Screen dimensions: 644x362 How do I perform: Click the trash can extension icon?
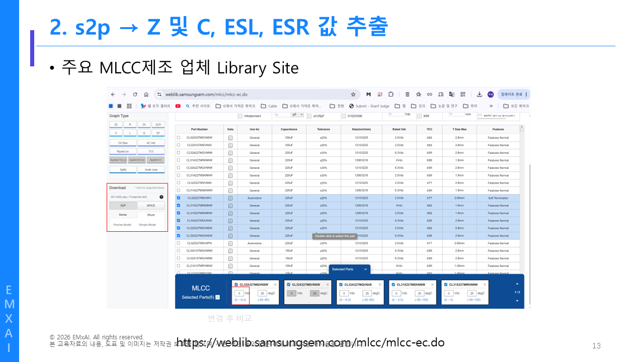[x=407, y=95]
